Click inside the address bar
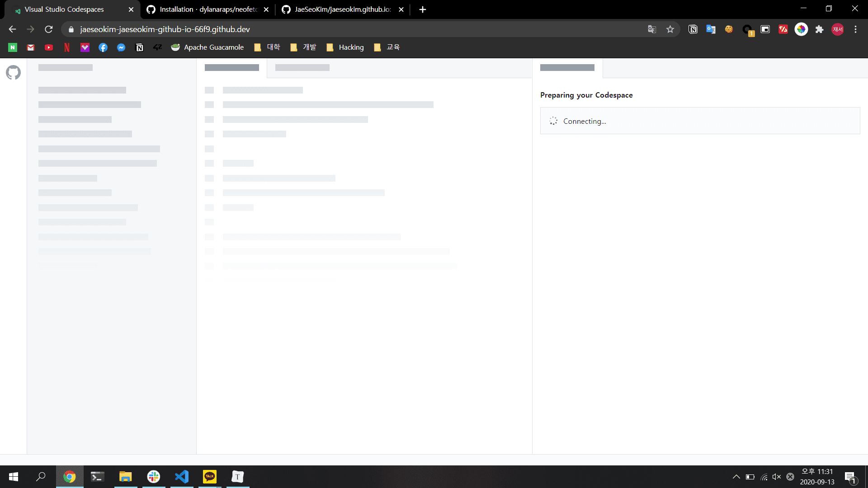868x488 pixels. pos(316,29)
